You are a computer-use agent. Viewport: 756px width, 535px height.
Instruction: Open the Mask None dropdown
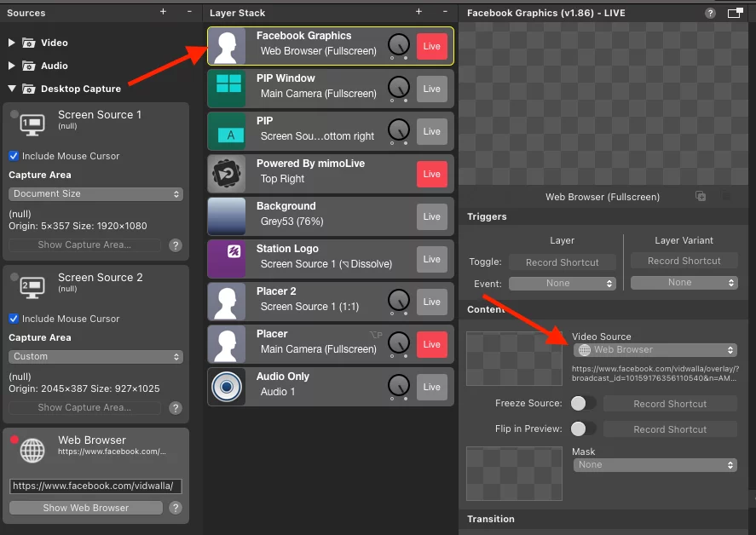pyautogui.click(x=655, y=465)
